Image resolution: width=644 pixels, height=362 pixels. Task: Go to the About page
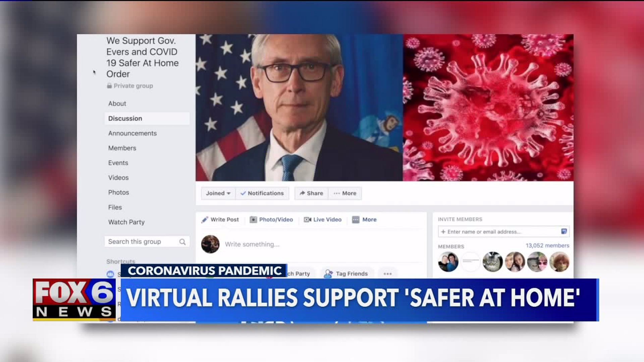click(x=117, y=104)
